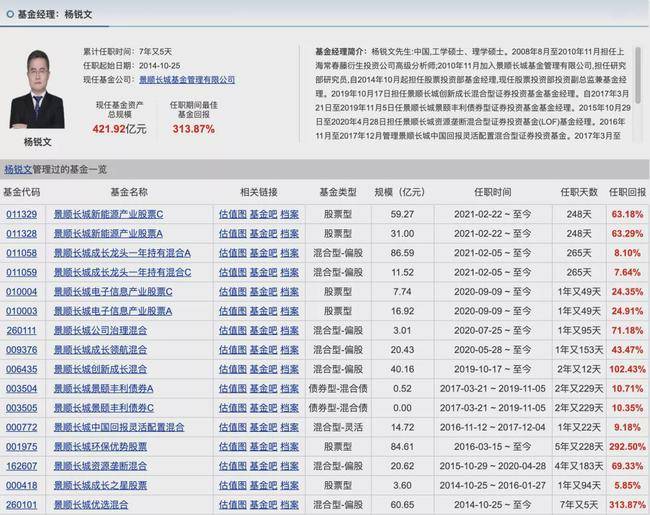The height and width of the screenshot is (515, 650).
Task: Open fund code 260101 link
Action: coord(22,505)
